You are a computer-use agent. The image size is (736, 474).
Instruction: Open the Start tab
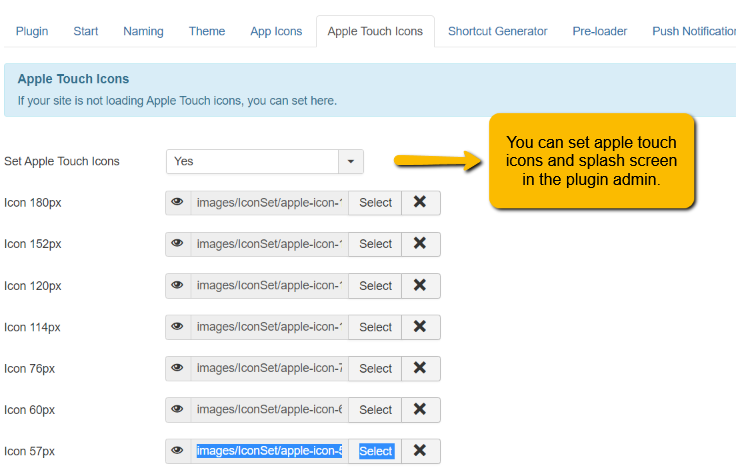(x=85, y=31)
